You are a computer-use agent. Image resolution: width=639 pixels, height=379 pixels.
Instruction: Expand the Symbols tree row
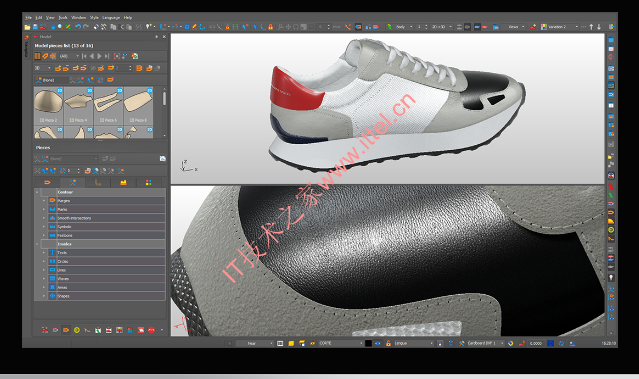pos(44,227)
